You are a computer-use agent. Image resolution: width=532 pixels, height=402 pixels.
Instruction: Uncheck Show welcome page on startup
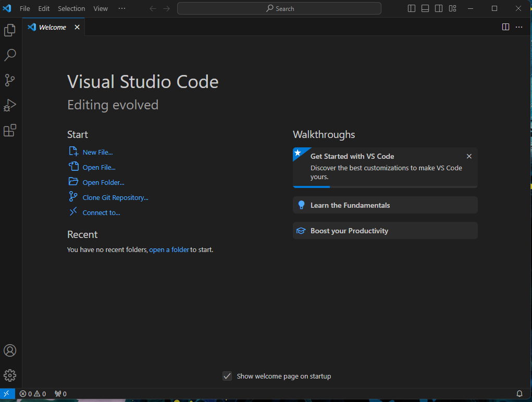pyautogui.click(x=227, y=376)
